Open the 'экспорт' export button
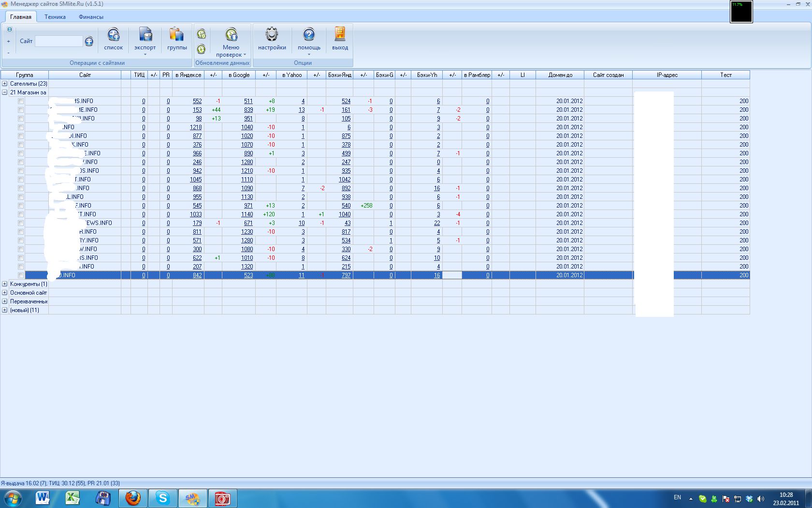This screenshot has width=812, height=508. 145,35
